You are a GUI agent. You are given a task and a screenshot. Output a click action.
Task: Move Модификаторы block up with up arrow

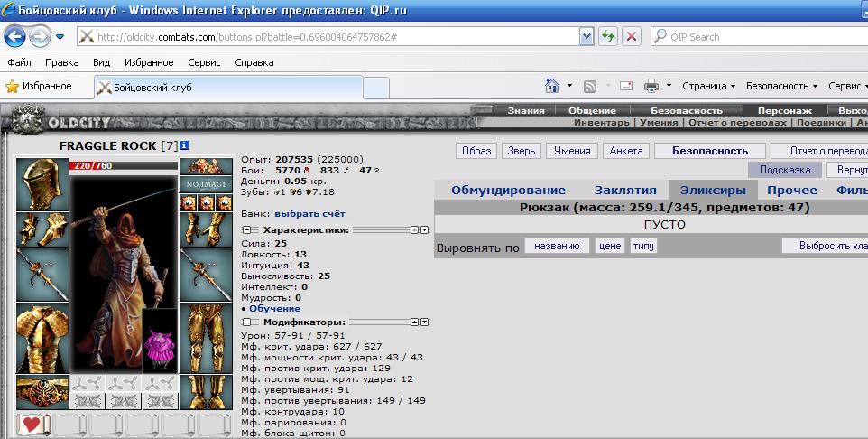click(415, 322)
